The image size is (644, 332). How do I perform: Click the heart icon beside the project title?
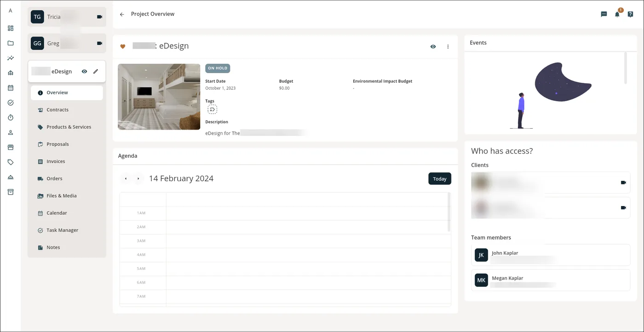(122, 46)
